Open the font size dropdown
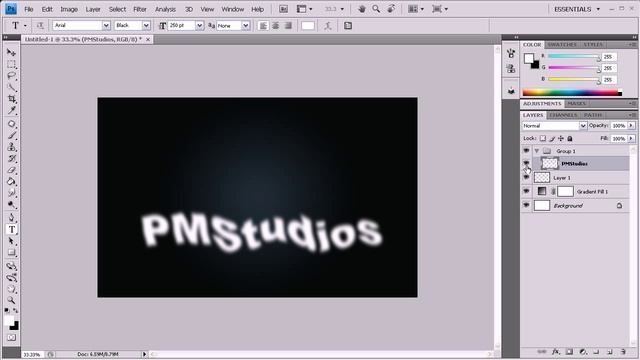Screen dimensions: 640x360 coord(199,26)
